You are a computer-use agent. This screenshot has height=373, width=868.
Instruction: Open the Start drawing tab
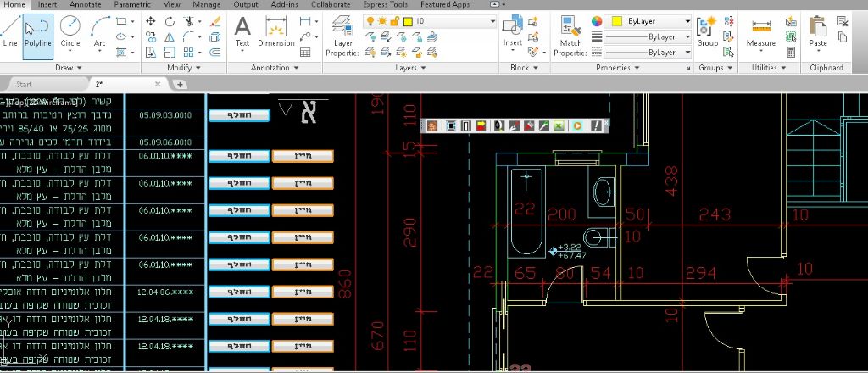25,84
